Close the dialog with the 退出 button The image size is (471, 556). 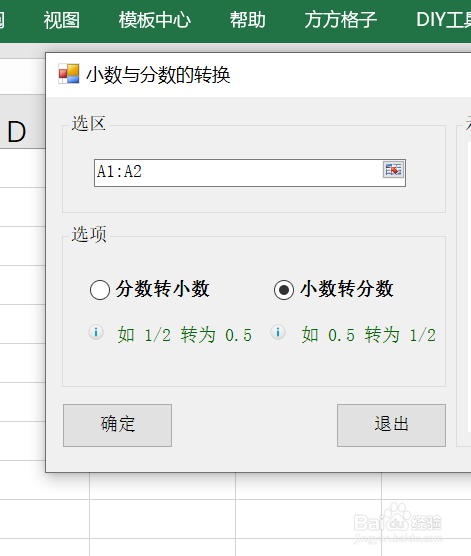point(391,425)
